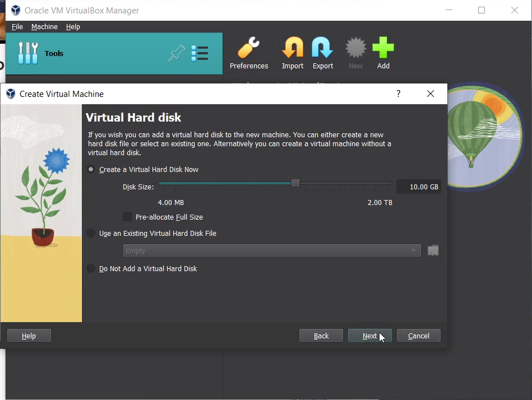Viewport: 532px width, 400px height.
Task: Click the Tools pin icon
Action: pos(177,53)
